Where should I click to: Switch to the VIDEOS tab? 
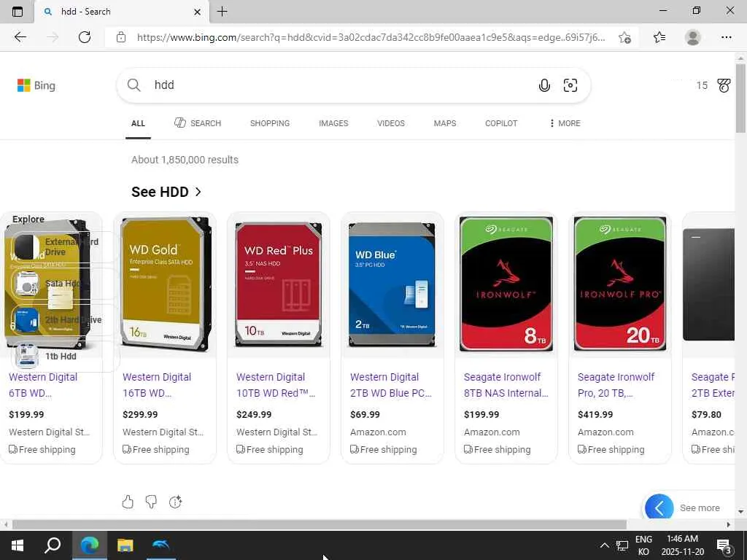(391, 123)
